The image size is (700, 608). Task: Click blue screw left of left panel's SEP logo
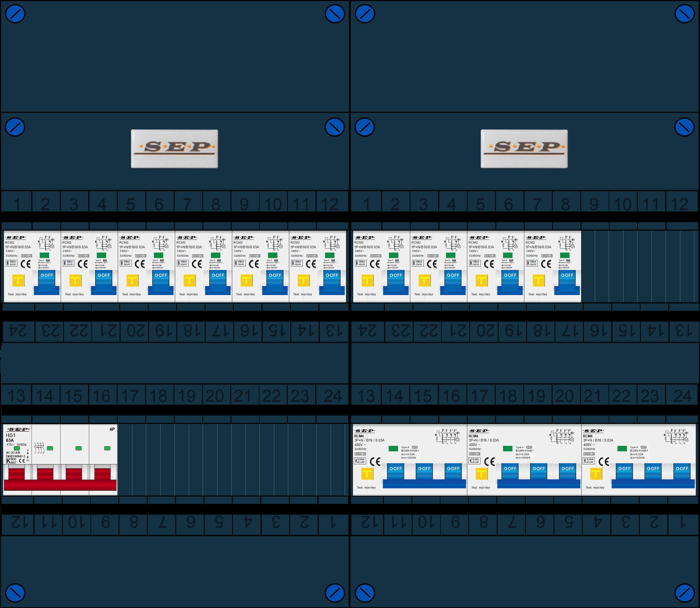tap(15, 127)
